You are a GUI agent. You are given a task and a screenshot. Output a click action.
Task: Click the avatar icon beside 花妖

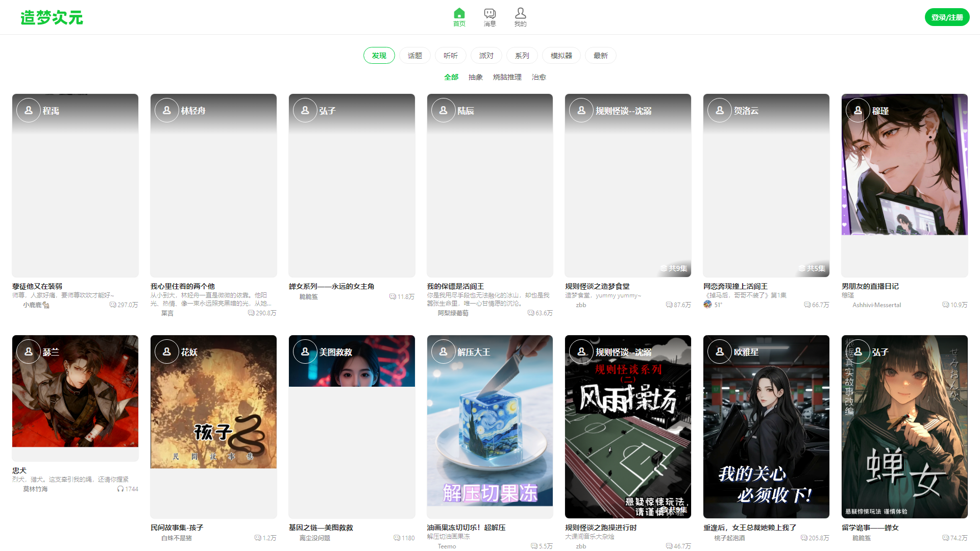tap(167, 352)
